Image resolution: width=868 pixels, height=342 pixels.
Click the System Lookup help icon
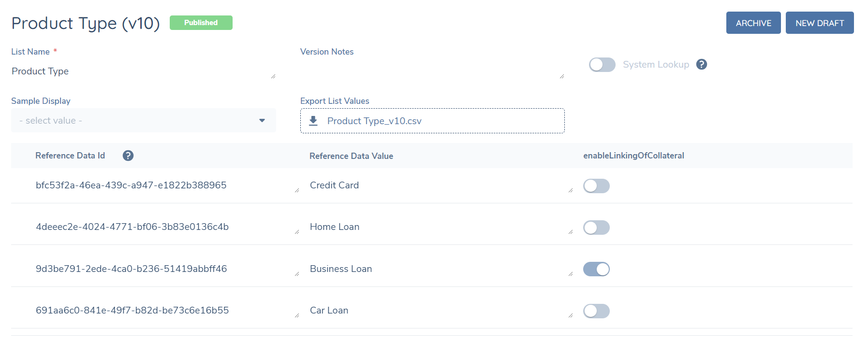click(702, 64)
